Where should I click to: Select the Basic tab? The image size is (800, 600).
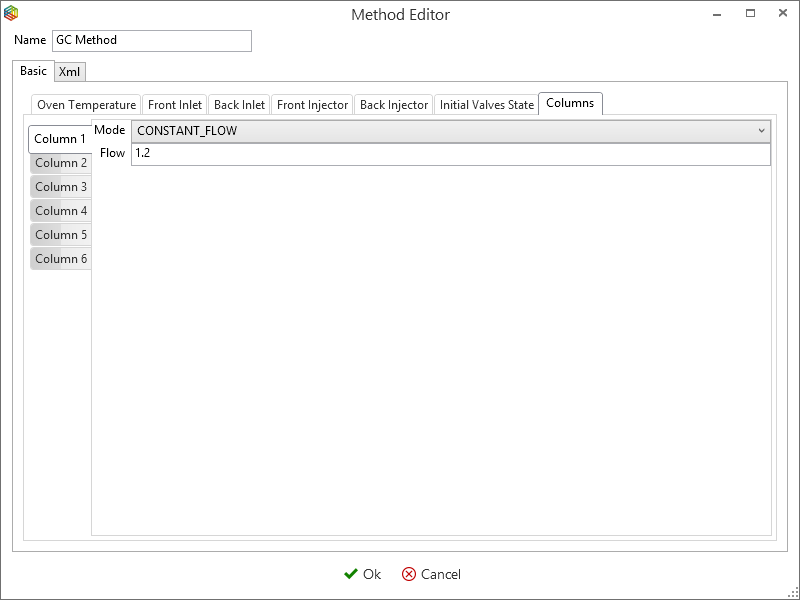tap(33, 72)
